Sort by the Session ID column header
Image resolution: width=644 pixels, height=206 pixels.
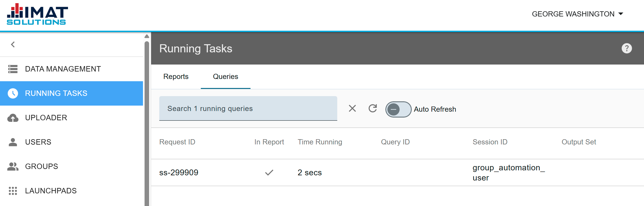pos(490,142)
